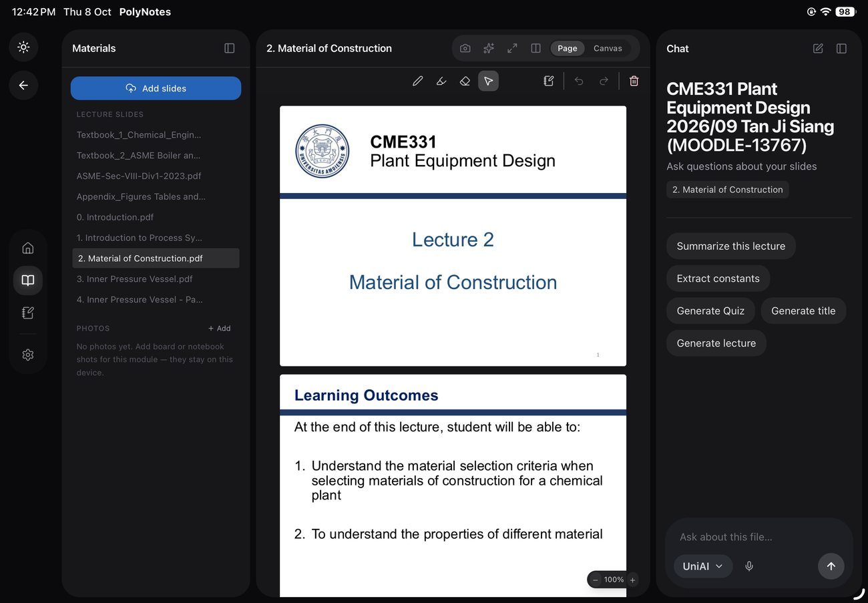Zoom out with the minus button

pos(595,580)
